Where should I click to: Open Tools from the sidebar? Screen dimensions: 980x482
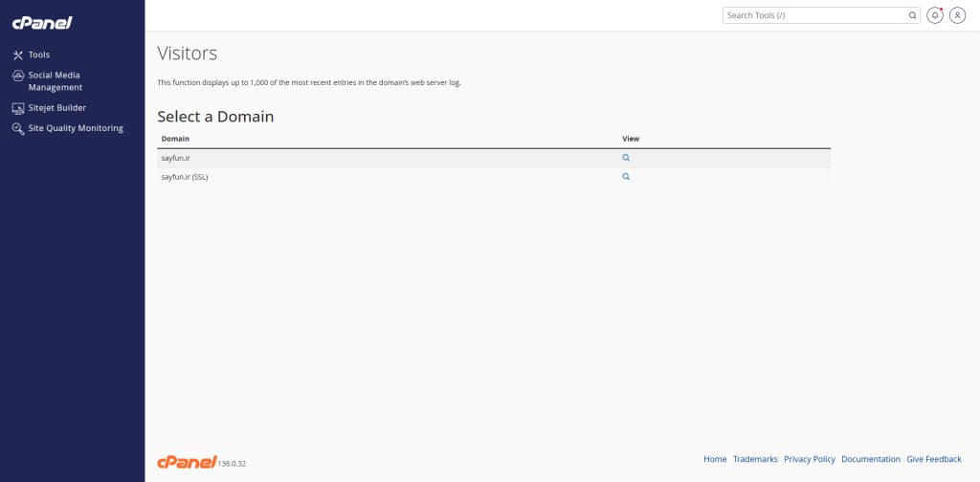point(38,55)
